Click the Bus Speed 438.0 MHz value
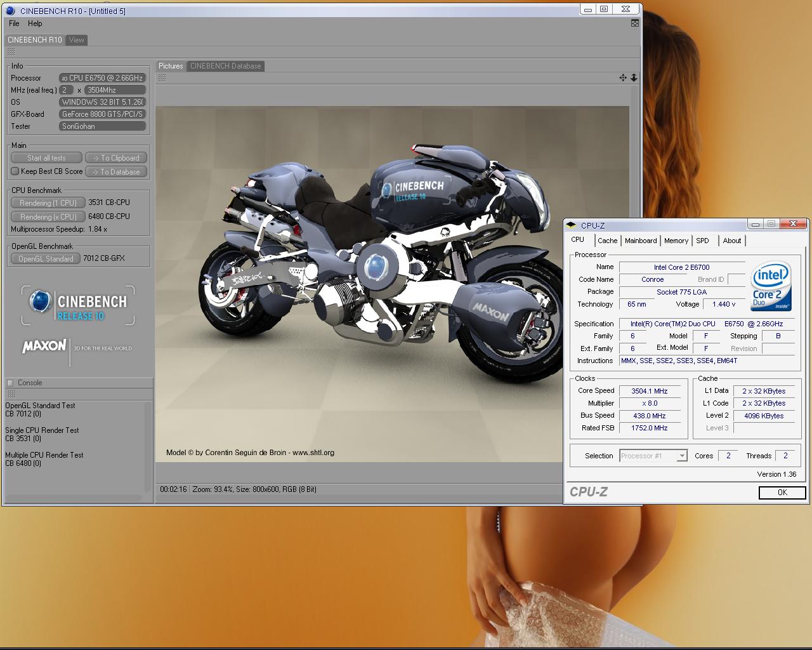Image resolution: width=812 pixels, height=650 pixels. (650, 416)
